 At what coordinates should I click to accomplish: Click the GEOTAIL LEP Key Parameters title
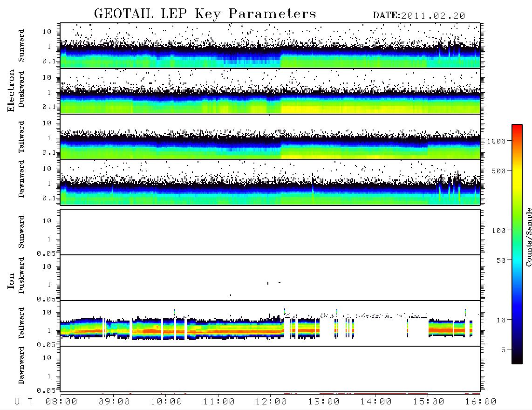click(x=205, y=14)
